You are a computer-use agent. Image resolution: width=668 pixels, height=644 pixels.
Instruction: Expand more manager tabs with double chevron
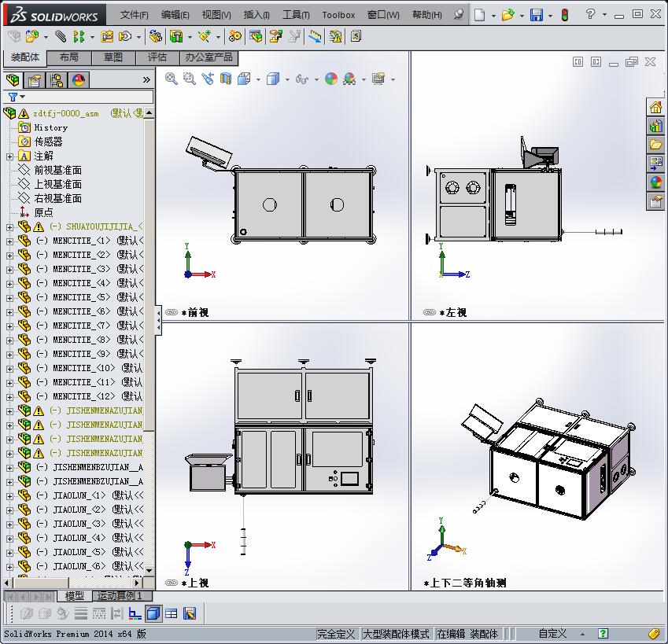tap(146, 79)
